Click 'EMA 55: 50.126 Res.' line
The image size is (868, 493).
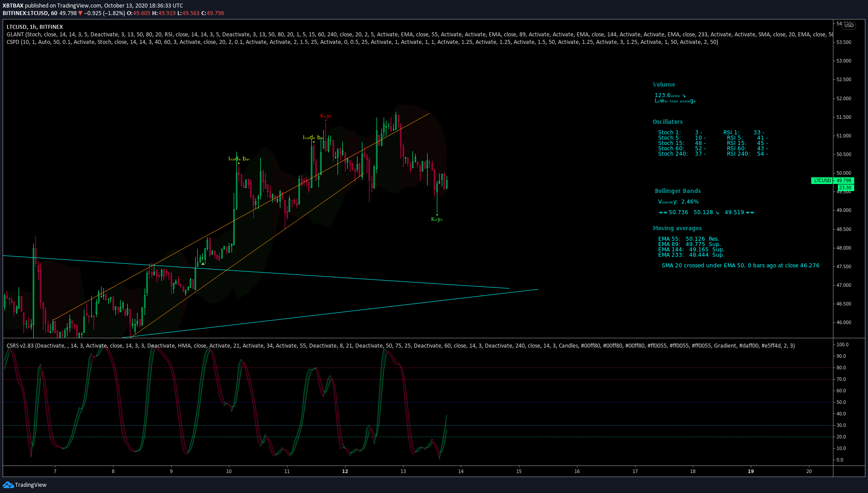point(688,239)
